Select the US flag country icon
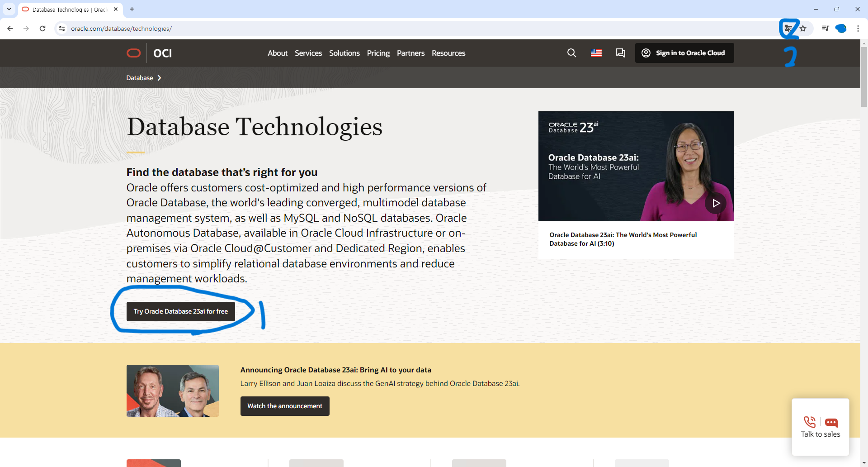The height and width of the screenshot is (467, 868). pyautogui.click(x=596, y=53)
